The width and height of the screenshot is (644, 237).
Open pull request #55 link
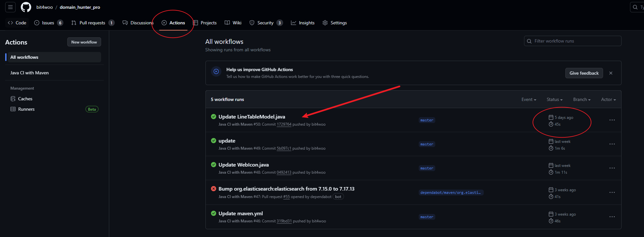click(x=286, y=197)
